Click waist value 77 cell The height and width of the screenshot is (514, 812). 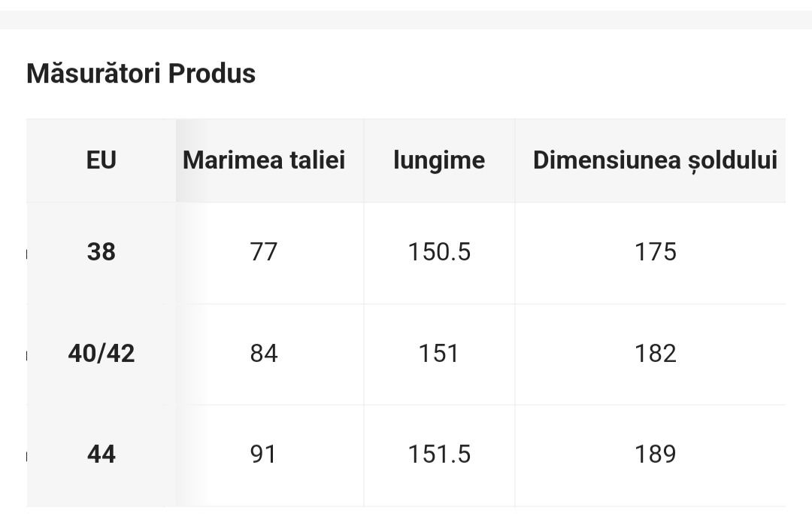[264, 252]
